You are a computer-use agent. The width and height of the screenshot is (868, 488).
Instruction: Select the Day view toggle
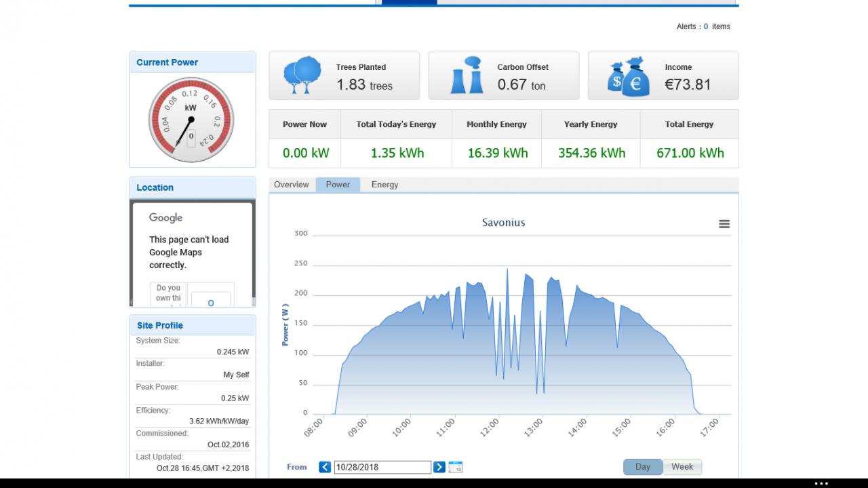[643, 467]
